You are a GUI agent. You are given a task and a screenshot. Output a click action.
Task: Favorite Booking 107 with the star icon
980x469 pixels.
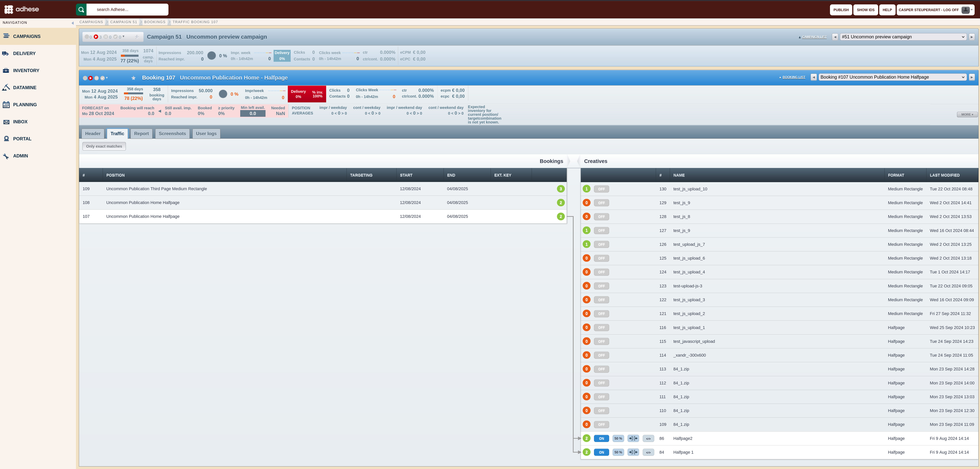[134, 78]
